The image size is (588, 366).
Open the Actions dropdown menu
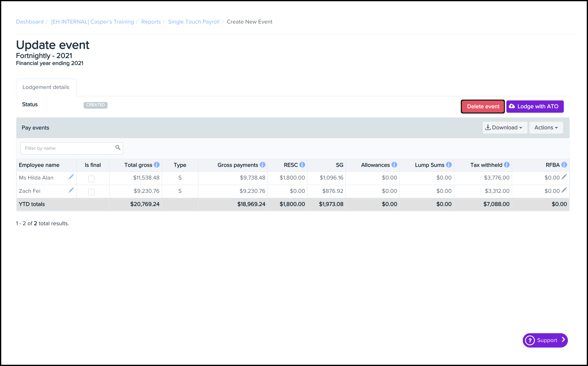pos(546,128)
